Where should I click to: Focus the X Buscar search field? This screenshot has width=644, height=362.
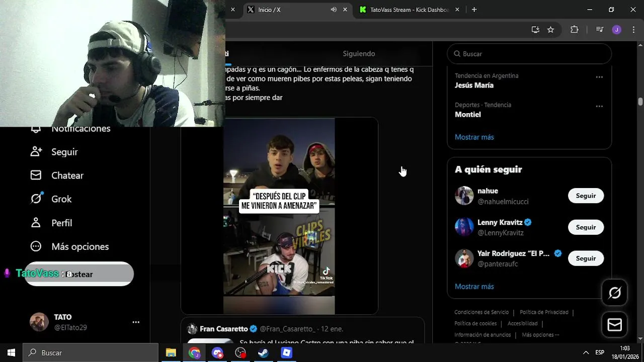(x=529, y=54)
